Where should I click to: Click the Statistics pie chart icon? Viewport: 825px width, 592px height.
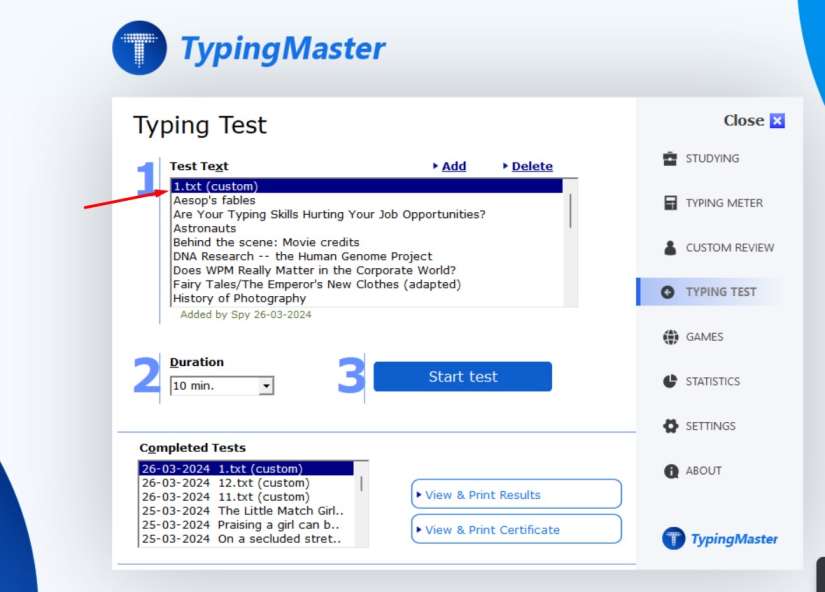[670, 381]
